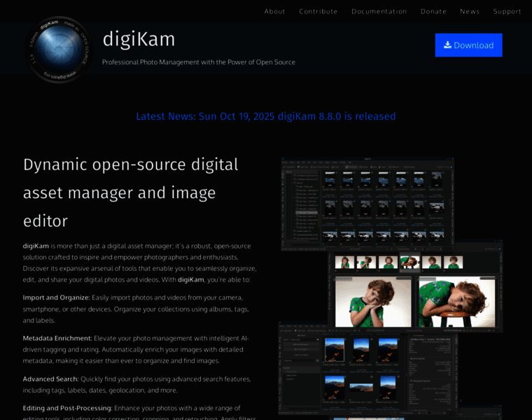Click the digiKam camera lens logo

coord(59,50)
